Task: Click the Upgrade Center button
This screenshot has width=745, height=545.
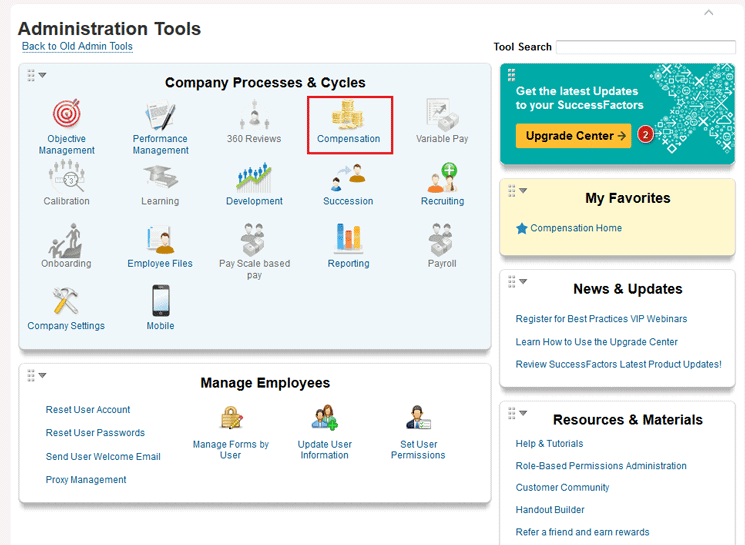Action: [573, 136]
